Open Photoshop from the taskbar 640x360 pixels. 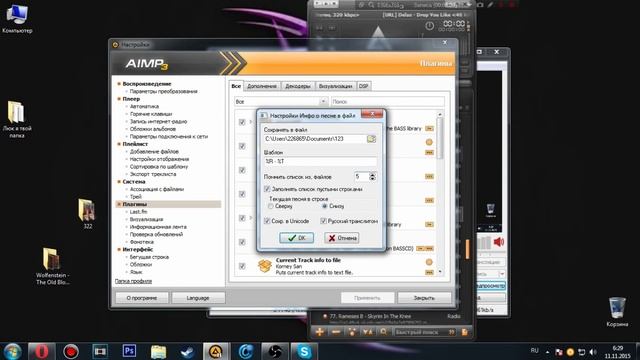pyautogui.click(x=129, y=351)
